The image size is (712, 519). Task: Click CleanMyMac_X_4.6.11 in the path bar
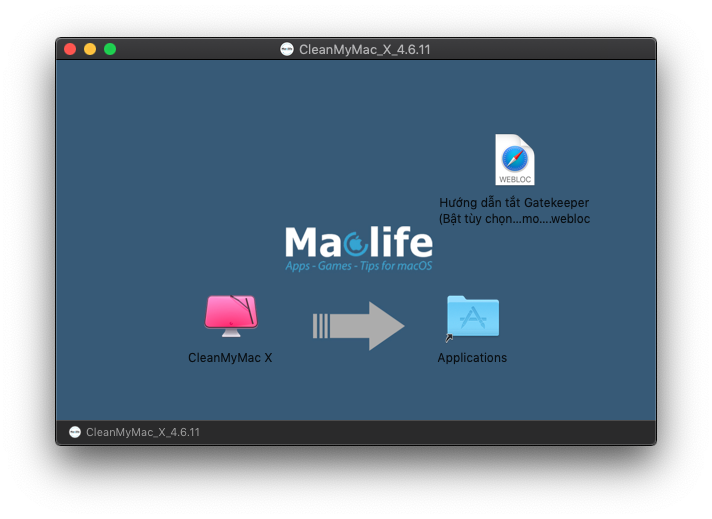pyautogui.click(x=143, y=432)
